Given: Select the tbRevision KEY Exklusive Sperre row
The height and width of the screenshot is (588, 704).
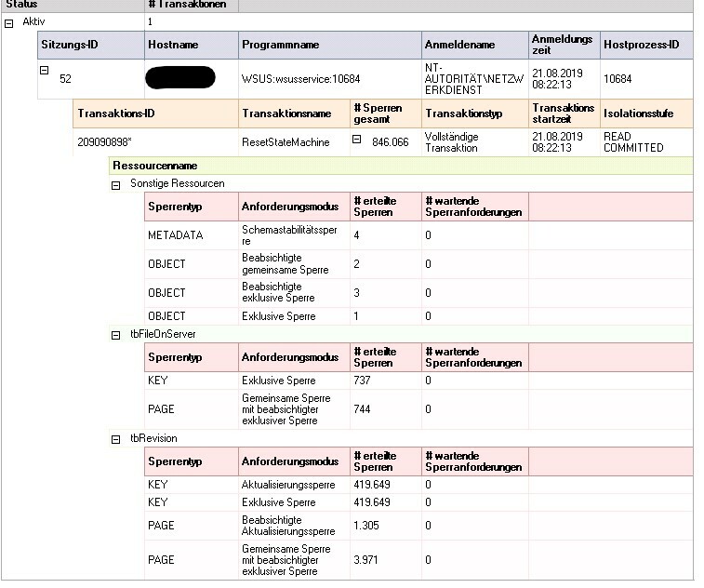Looking at the screenshot, I should 418,502.
